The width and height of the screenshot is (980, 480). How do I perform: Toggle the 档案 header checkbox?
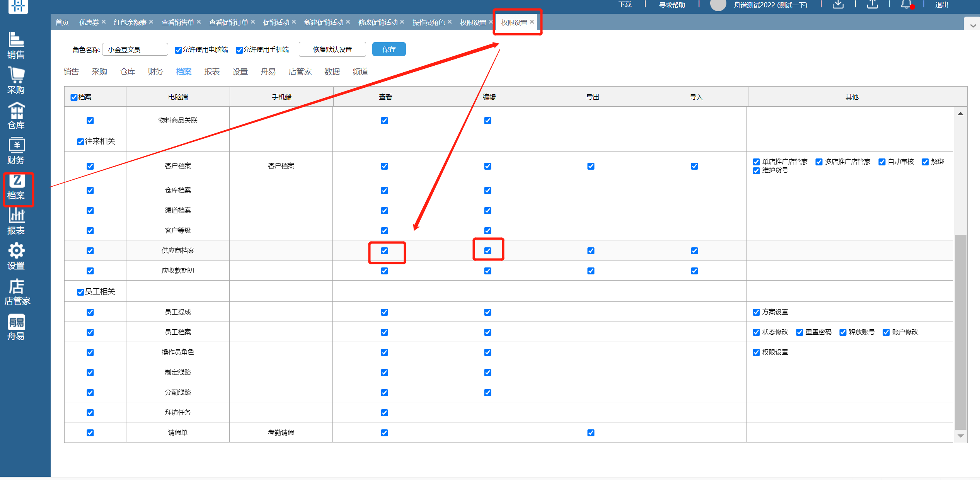point(74,97)
